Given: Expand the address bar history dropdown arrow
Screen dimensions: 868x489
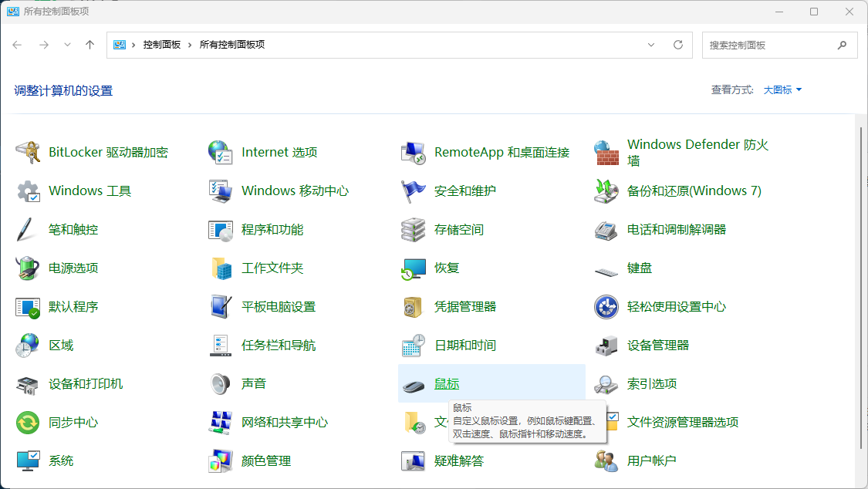Looking at the screenshot, I should point(651,45).
